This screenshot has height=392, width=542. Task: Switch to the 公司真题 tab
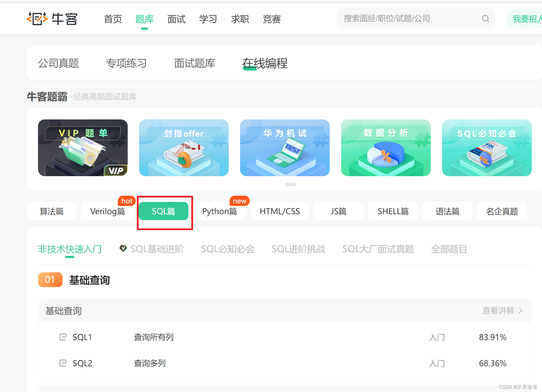tap(58, 63)
